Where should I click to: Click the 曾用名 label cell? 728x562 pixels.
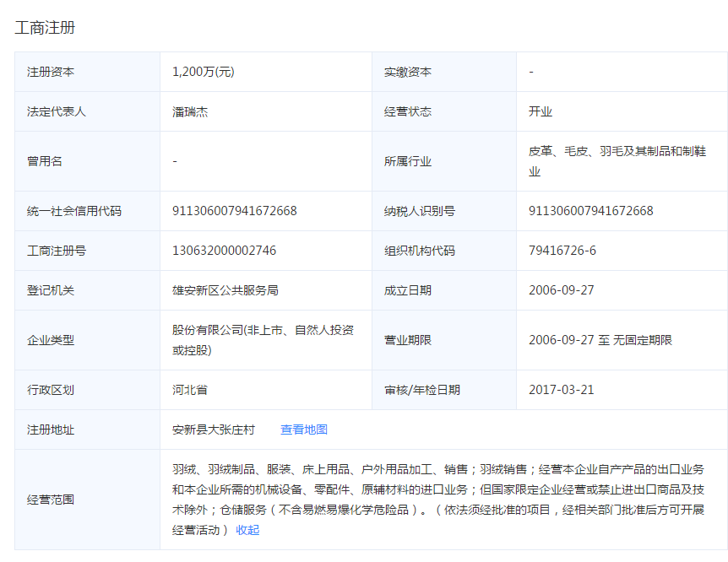[87, 161]
